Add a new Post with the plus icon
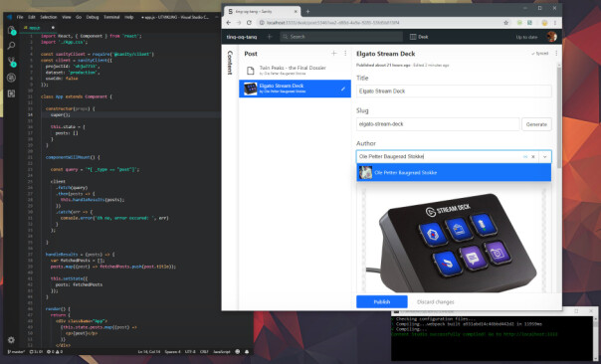Screen dimensions: 601x364 (334, 54)
